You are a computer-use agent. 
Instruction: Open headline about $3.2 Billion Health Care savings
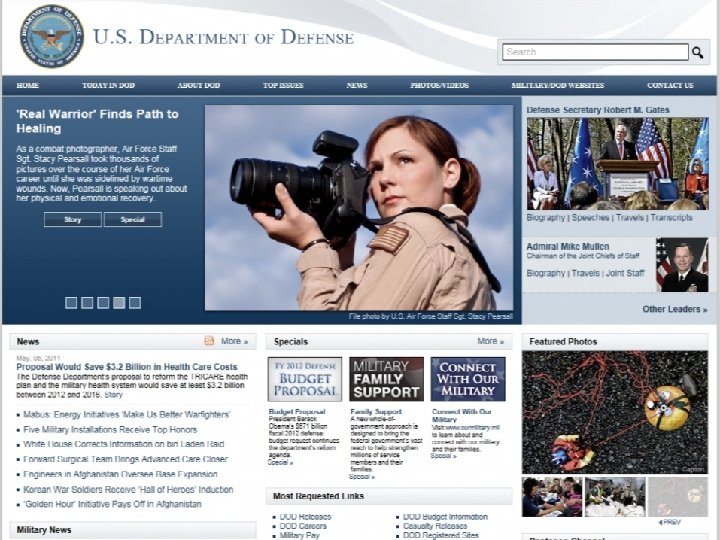tap(127, 367)
